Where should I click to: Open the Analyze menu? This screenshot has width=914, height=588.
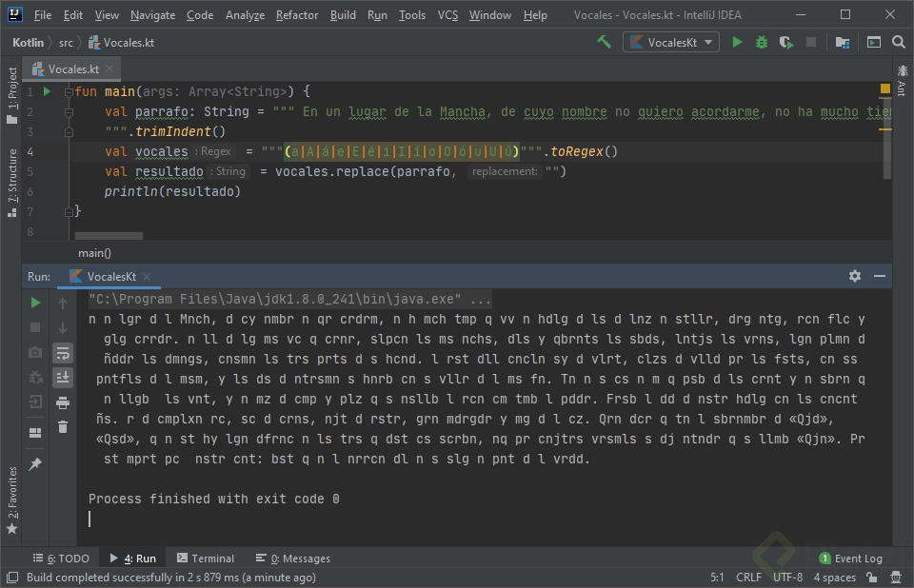[x=245, y=15]
